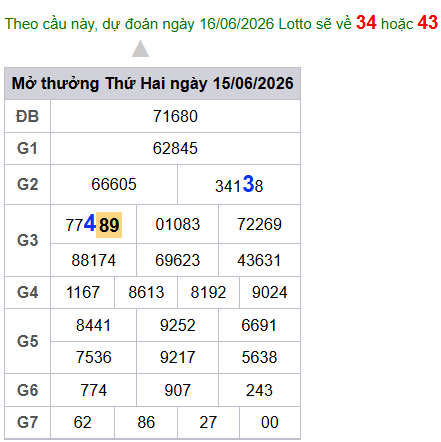The width and height of the screenshot is (441, 442).
Task: Select the G7 number 62
Action: [83, 422]
